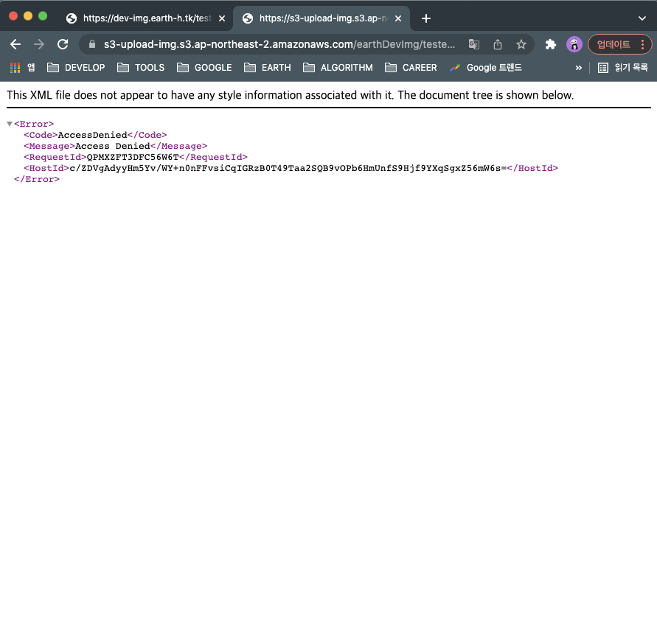Click the globe favicon on dev-img tab
Screen dimensions: 657x644
pyautogui.click(x=72, y=18)
